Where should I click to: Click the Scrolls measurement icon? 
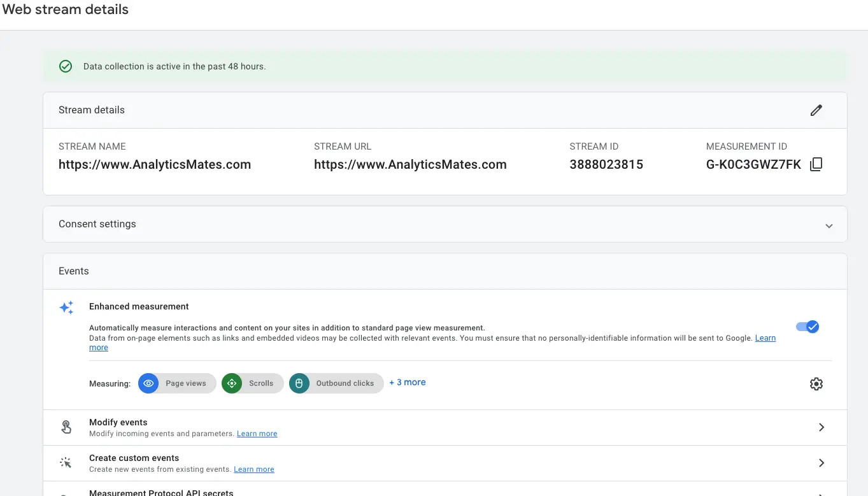tap(232, 383)
